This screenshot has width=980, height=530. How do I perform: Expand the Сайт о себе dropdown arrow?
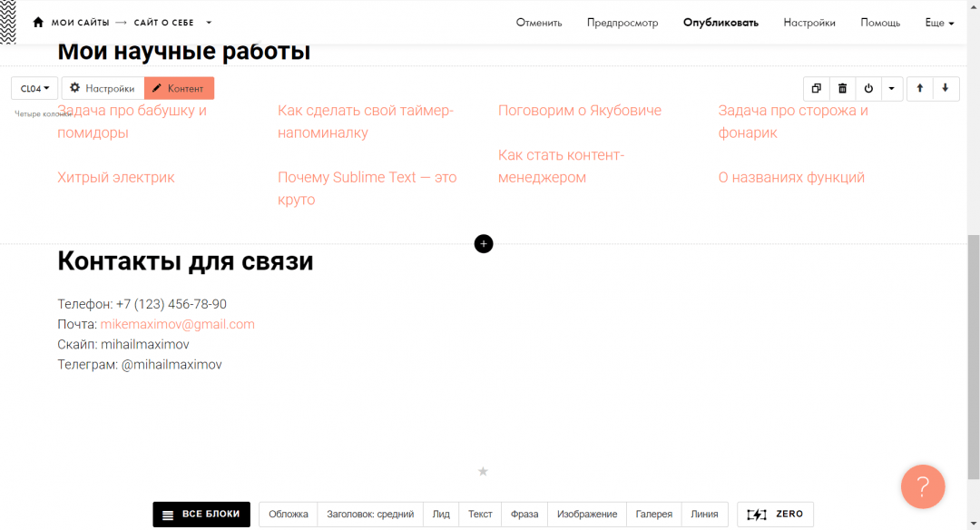click(x=209, y=23)
